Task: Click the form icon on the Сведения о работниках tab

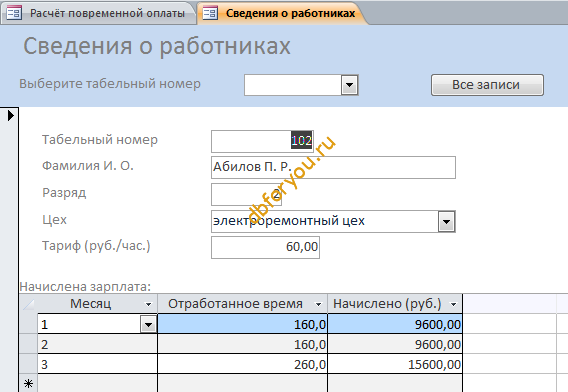Action: pos(210,13)
